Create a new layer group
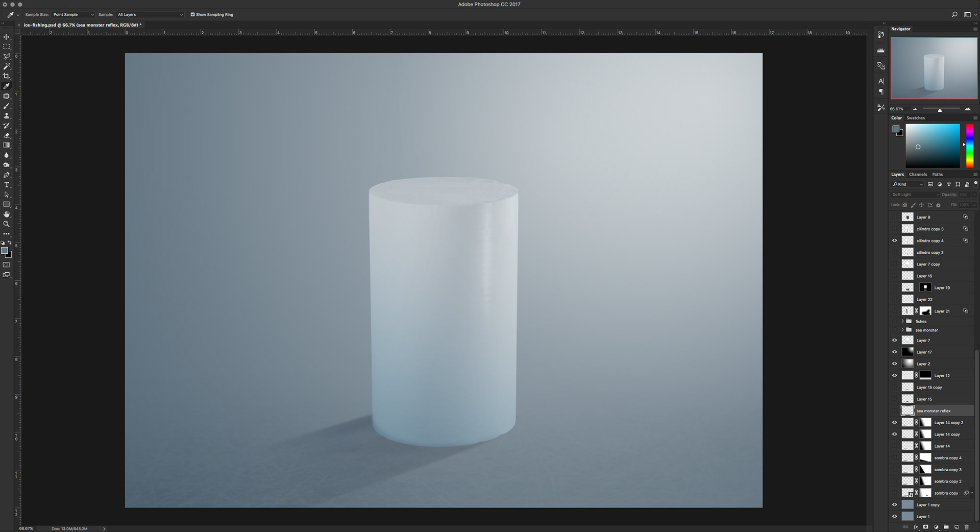Viewport: 980px width, 532px height. 946,527
